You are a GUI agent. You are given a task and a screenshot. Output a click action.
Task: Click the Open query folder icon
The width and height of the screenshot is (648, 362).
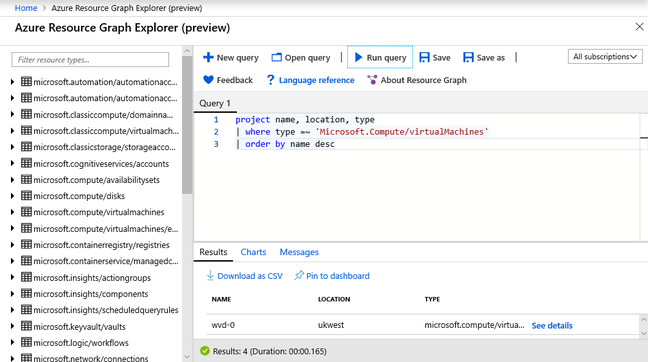click(x=276, y=57)
